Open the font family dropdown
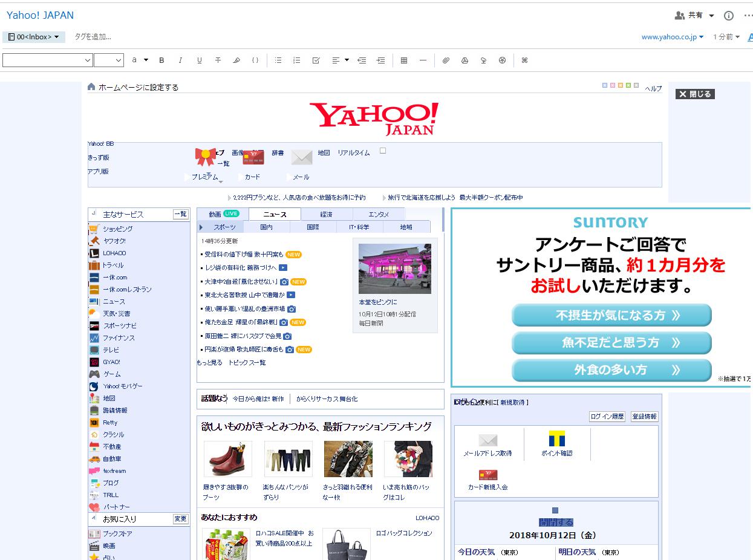753x560 pixels. click(x=47, y=60)
